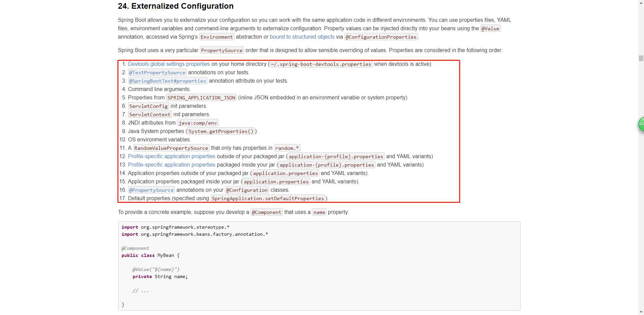
Task: Follow the @TestPropertySource link
Action: (x=157, y=73)
